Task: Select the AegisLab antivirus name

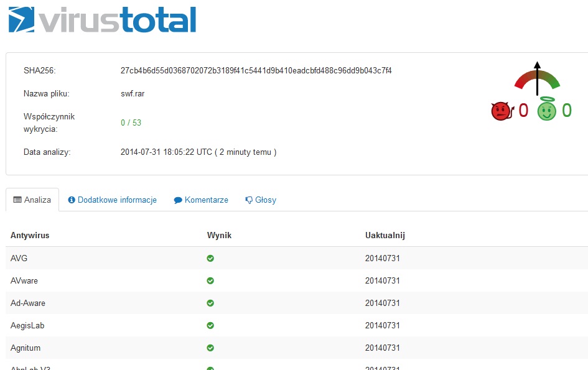Action: (27, 325)
